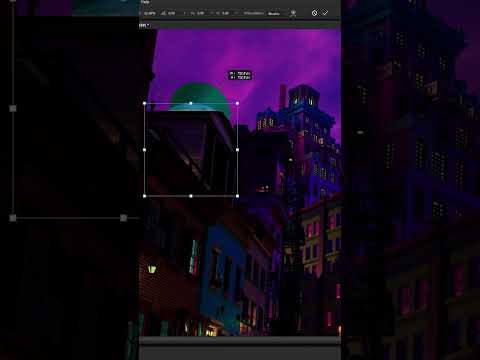The height and width of the screenshot is (360, 480).
Task: Open the Help menu
Action: (x=145, y=2)
